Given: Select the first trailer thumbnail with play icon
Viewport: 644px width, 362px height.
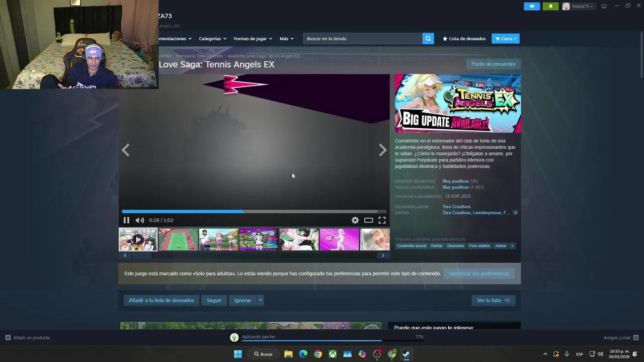Looking at the screenshot, I should (138, 239).
